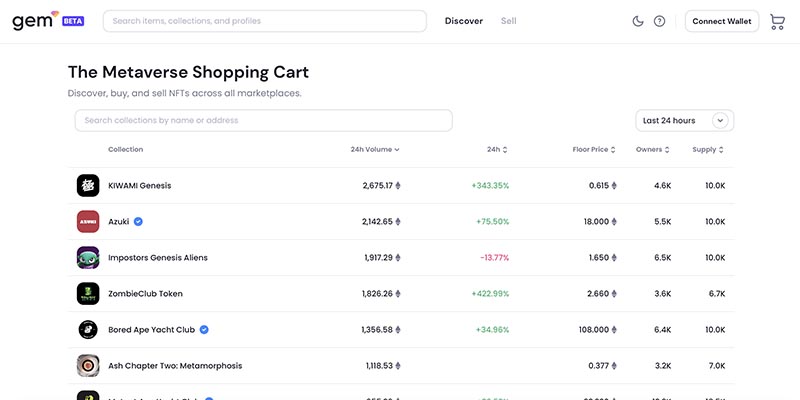Click the 5.5K owners value

coord(663,221)
